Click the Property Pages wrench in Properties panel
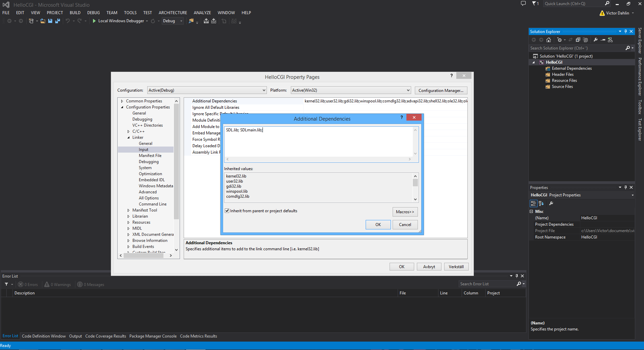 (x=551, y=203)
